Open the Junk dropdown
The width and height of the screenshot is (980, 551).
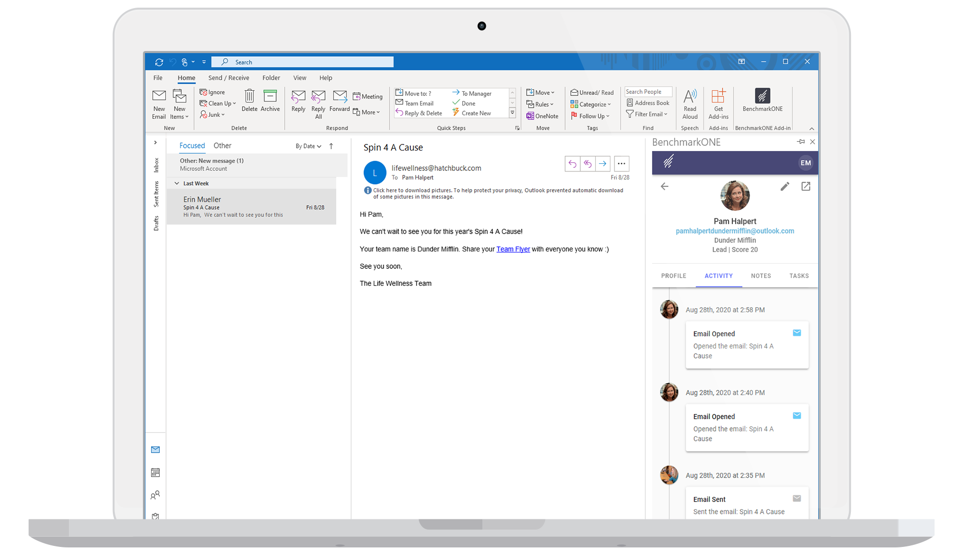pyautogui.click(x=212, y=115)
